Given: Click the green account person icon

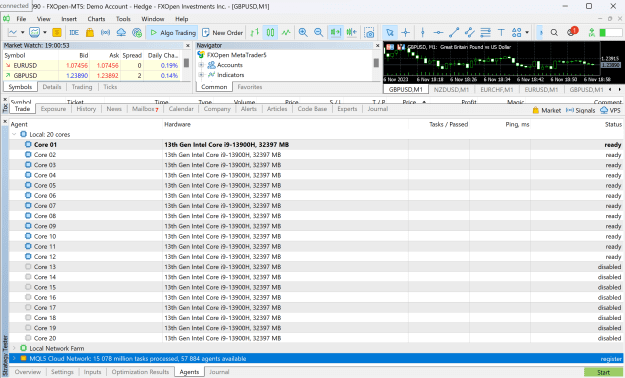Looking at the screenshot, I should [x=592, y=33].
